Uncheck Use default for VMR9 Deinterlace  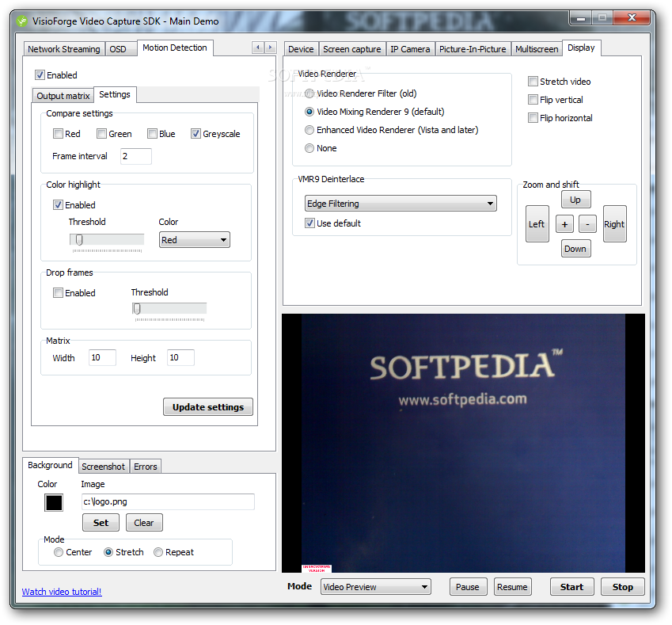coord(309,223)
